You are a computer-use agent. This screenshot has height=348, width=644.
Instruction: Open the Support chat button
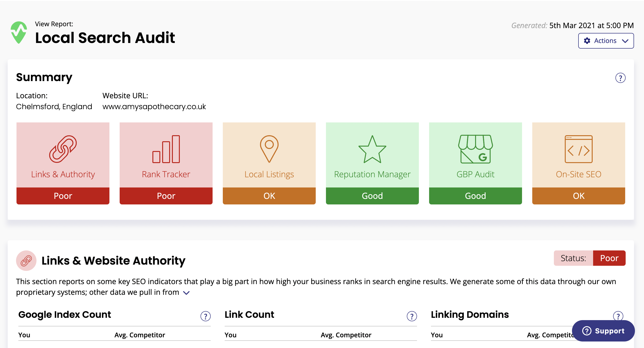[603, 331]
